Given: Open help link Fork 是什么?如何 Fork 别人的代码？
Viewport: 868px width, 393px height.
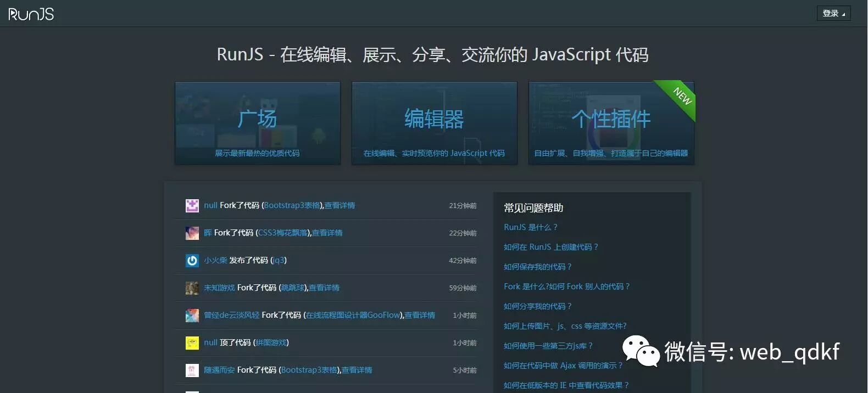Looking at the screenshot, I should click(x=567, y=287).
